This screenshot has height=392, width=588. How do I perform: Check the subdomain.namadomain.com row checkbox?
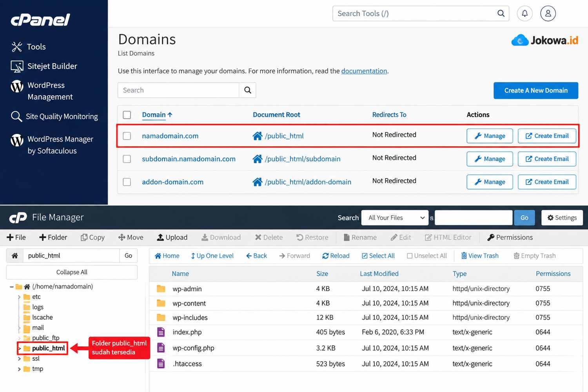coord(127,159)
